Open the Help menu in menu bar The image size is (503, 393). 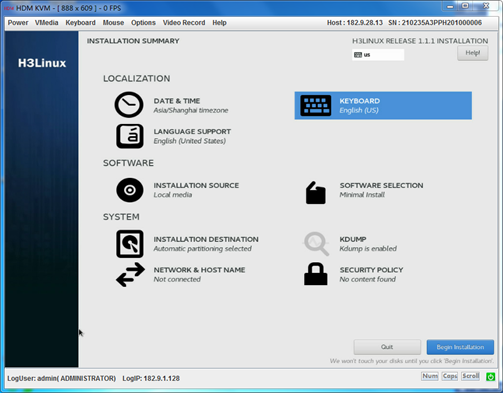[x=219, y=23]
